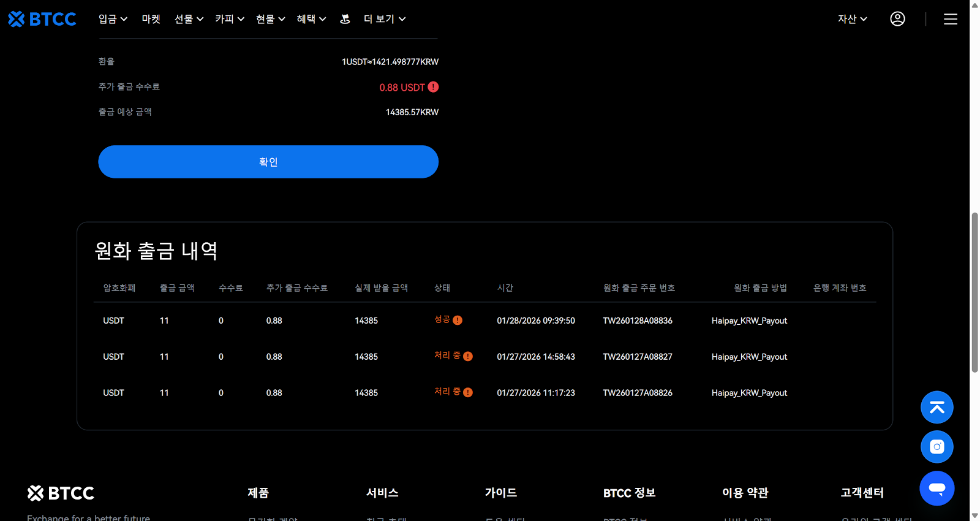Click info icon for TW260127A08826 status
The width and height of the screenshot is (980, 521).
[x=468, y=392]
